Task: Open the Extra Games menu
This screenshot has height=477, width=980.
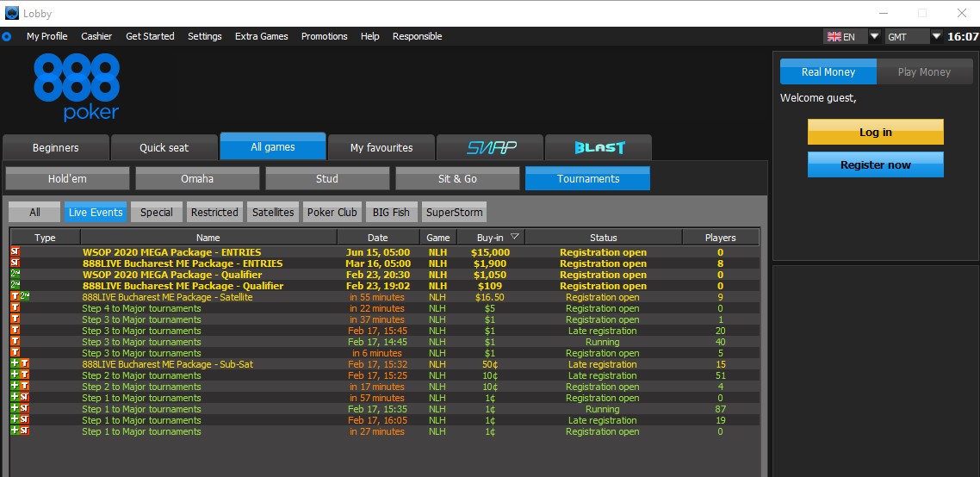Action: (261, 36)
